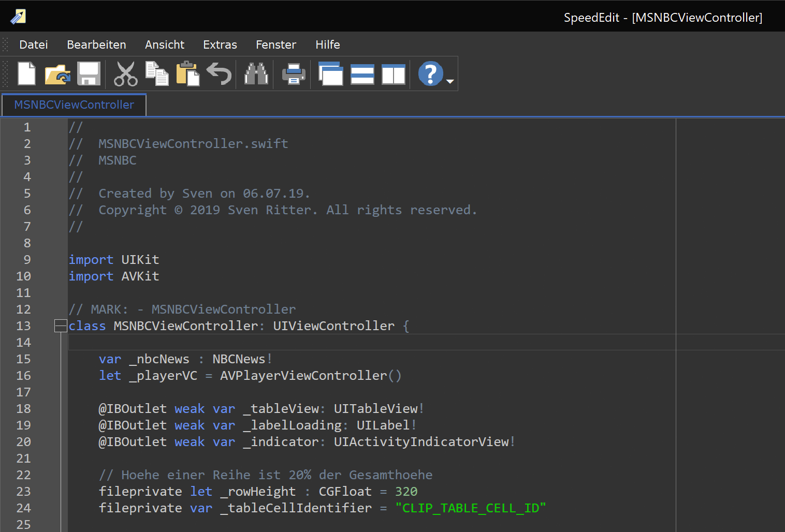Image resolution: width=785 pixels, height=532 pixels.
Task: Print document with printer icon
Action: point(294,73)
